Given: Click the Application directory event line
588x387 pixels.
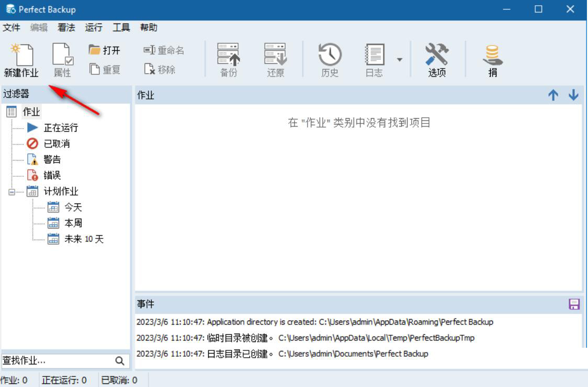Looking at the screenshot, I should (315, 322).
